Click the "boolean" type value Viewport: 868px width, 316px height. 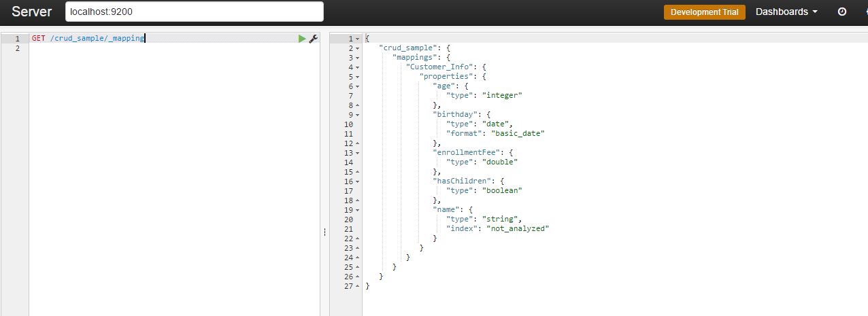[504, 191]
